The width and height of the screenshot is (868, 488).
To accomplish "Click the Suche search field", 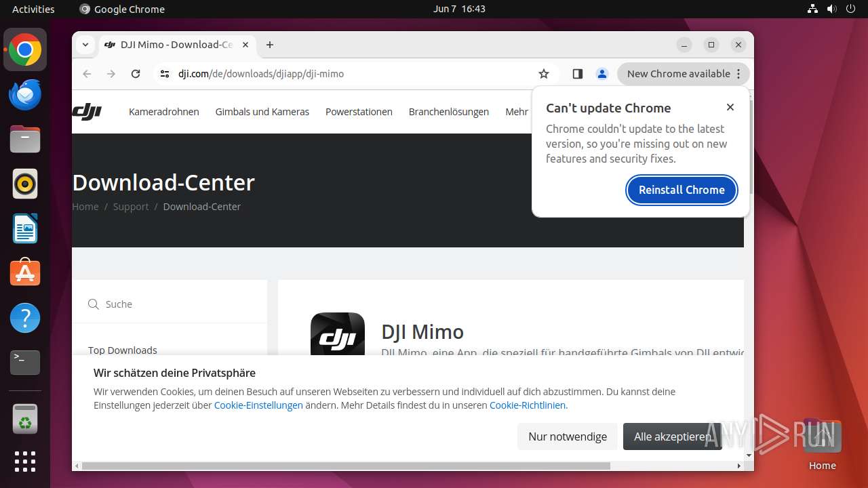I will (170, 304).
